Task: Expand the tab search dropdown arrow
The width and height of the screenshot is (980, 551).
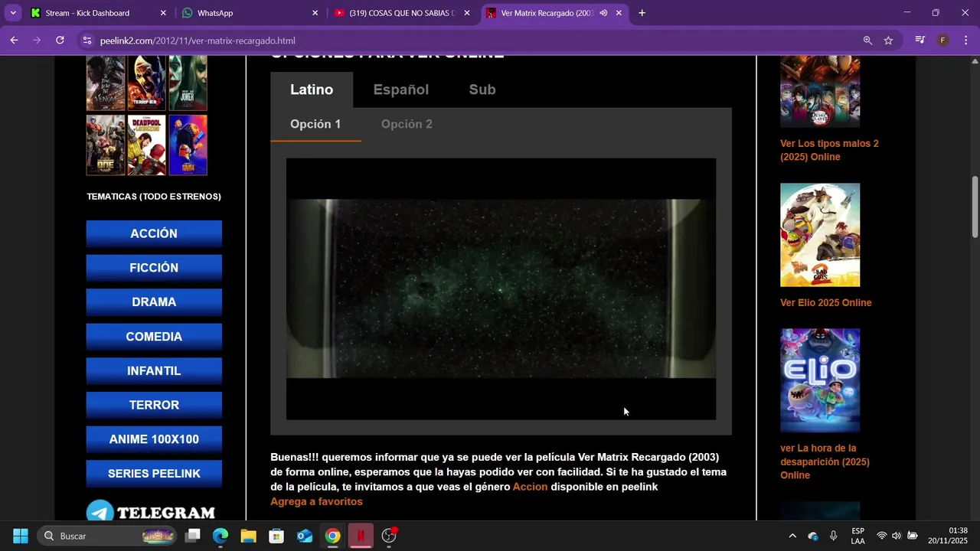Action: coord(12,13)
